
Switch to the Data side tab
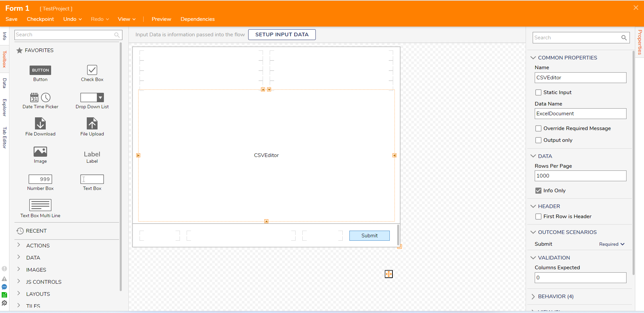pos(4,83)
